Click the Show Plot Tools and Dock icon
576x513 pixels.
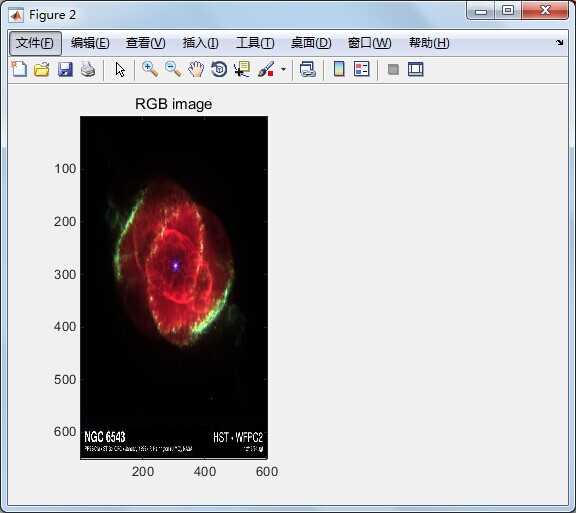415,69
